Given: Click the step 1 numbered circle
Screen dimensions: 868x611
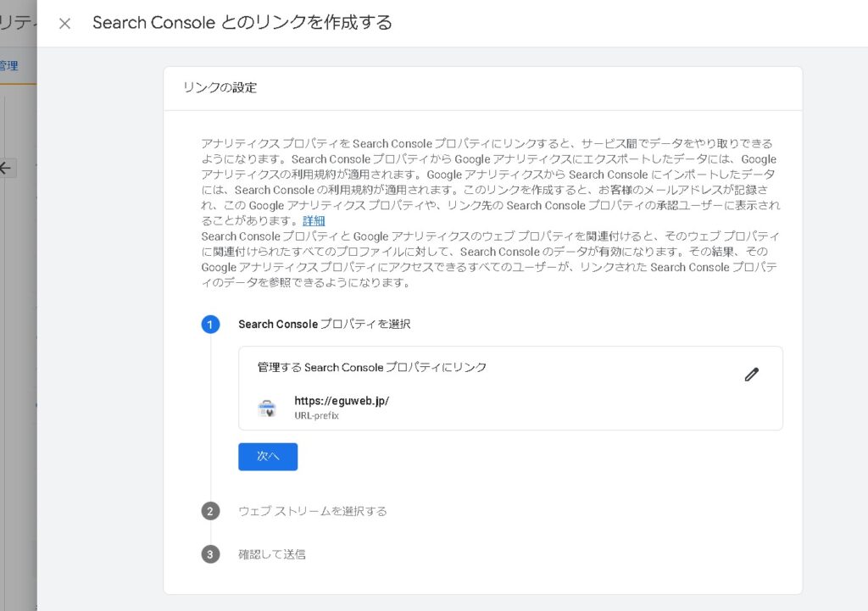Looking at the screenshot, I should tap(210, 325).
